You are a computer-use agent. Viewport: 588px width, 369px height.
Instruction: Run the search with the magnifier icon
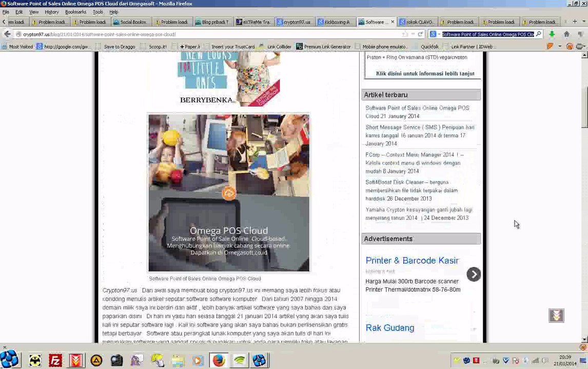(x=539, y=34)
